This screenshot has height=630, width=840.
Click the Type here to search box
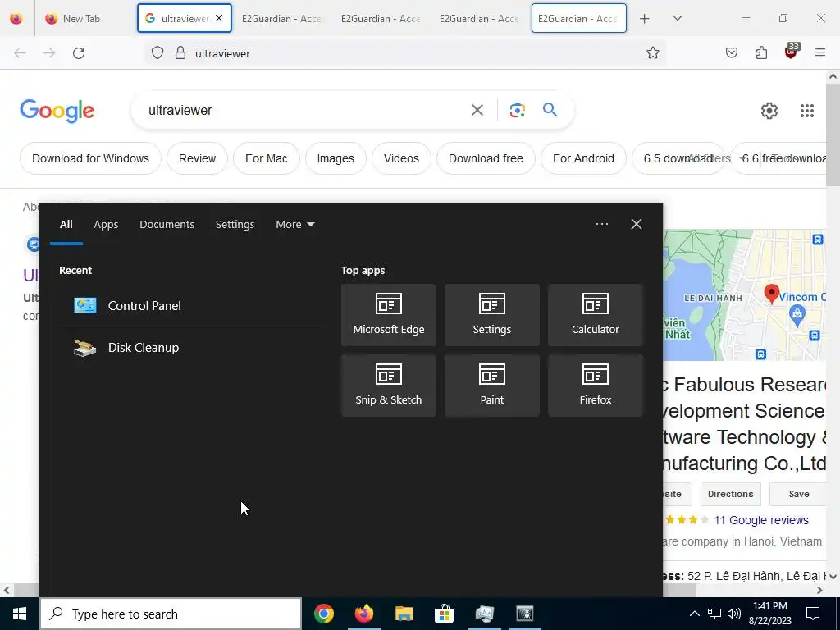coord(171,614)
